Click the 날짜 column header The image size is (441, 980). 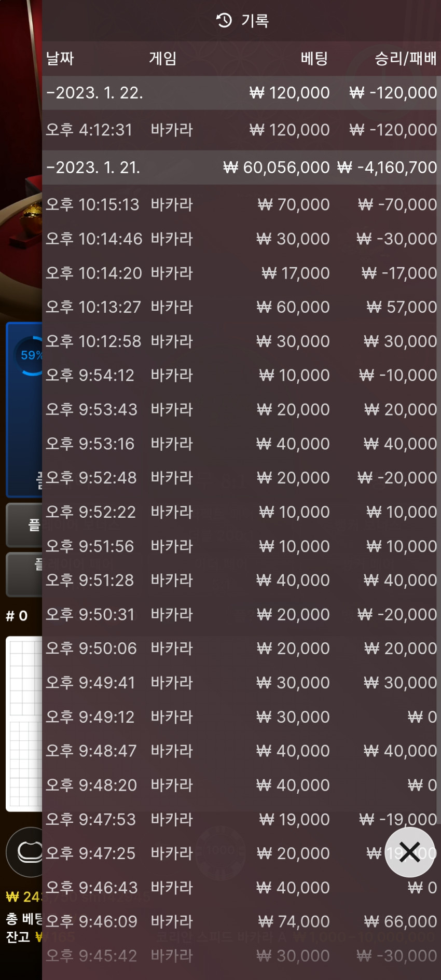tap(60, 58)
